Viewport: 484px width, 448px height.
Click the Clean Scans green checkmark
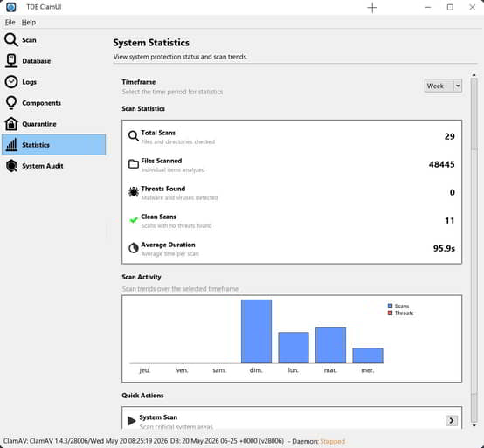click(134, 220)
